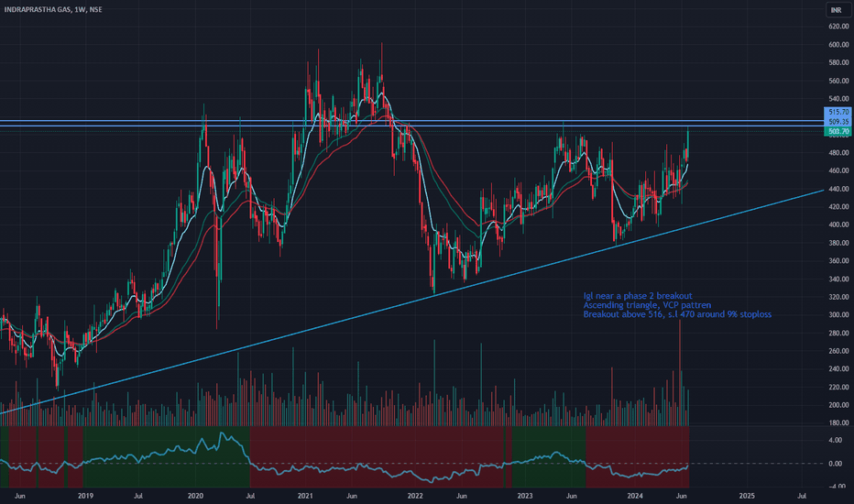Click the 180.00 price axis label

point(838,422)
